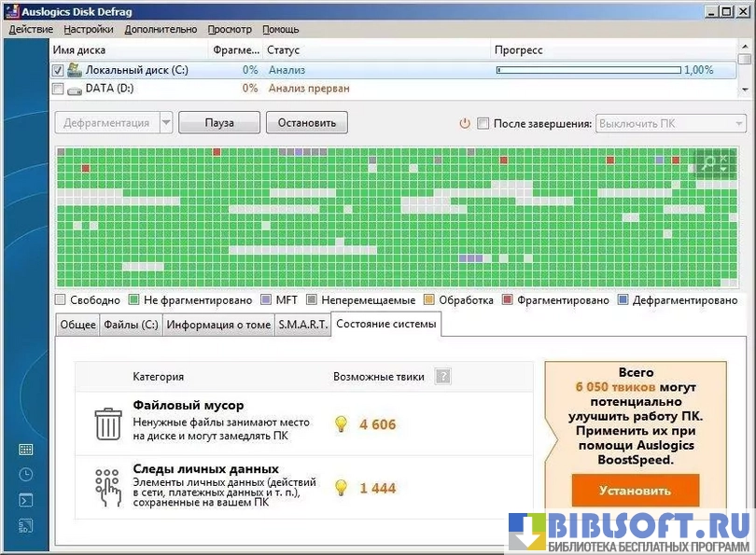This screenshot has width=756, height=555.
Task: Expand the Дефрагментация button dropdown arrow
Action: [x=166, y=123]
